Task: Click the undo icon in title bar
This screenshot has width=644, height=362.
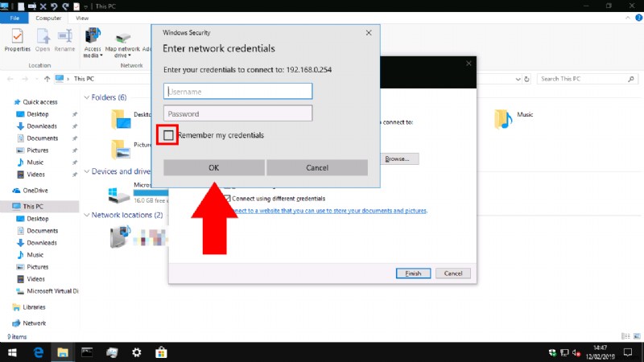Action: pos(54,6)
